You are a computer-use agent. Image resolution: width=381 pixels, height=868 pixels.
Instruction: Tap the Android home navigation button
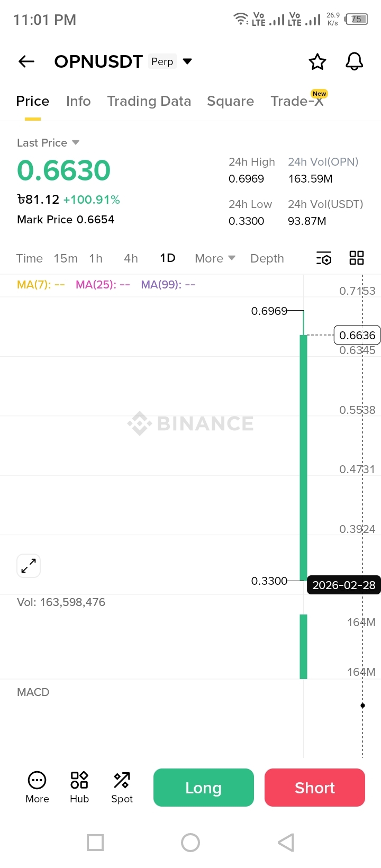(x=190, y=843)
